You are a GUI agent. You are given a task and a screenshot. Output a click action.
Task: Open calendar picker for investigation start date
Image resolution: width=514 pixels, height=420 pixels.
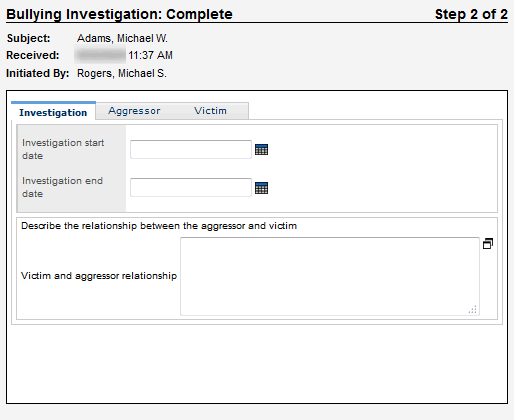pos(261,150)
